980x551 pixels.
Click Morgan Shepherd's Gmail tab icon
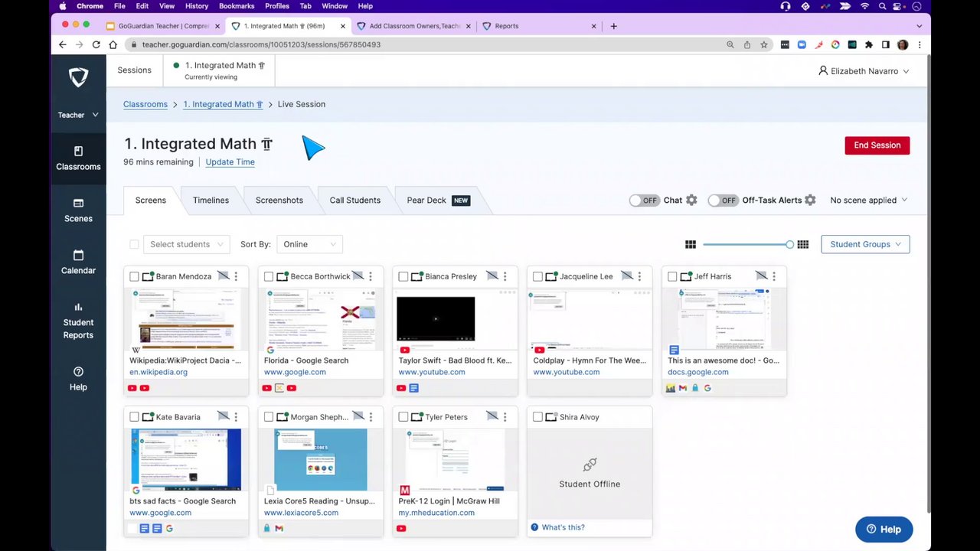coord(279,529)
